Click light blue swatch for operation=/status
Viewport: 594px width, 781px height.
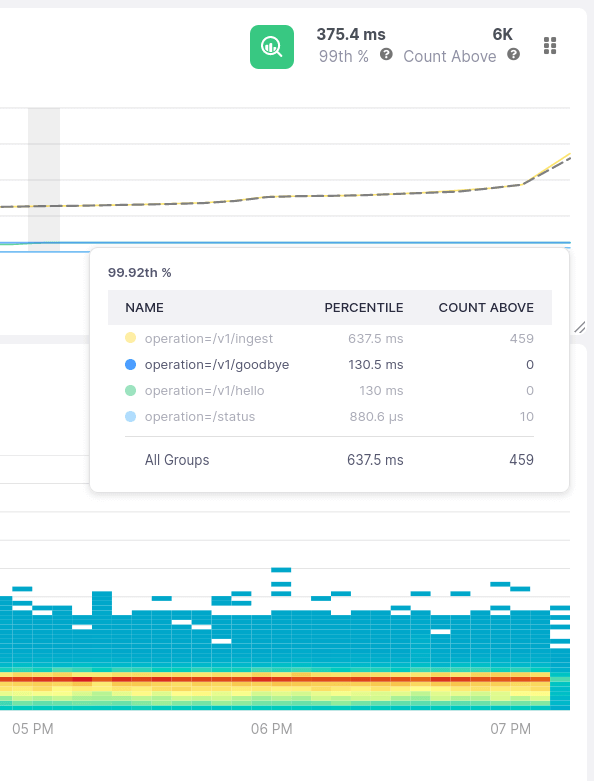pyautogui.click(x=130, y=416)
